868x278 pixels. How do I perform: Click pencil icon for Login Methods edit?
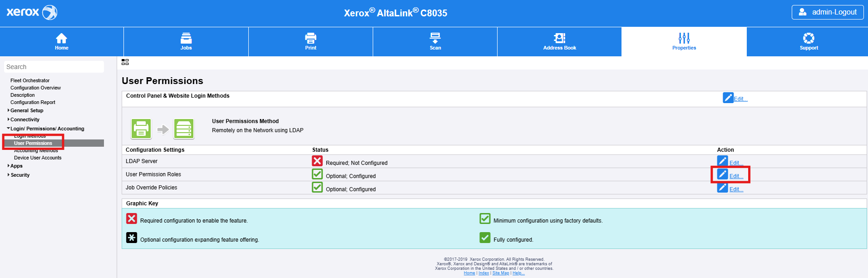click(x=728, y=98)
